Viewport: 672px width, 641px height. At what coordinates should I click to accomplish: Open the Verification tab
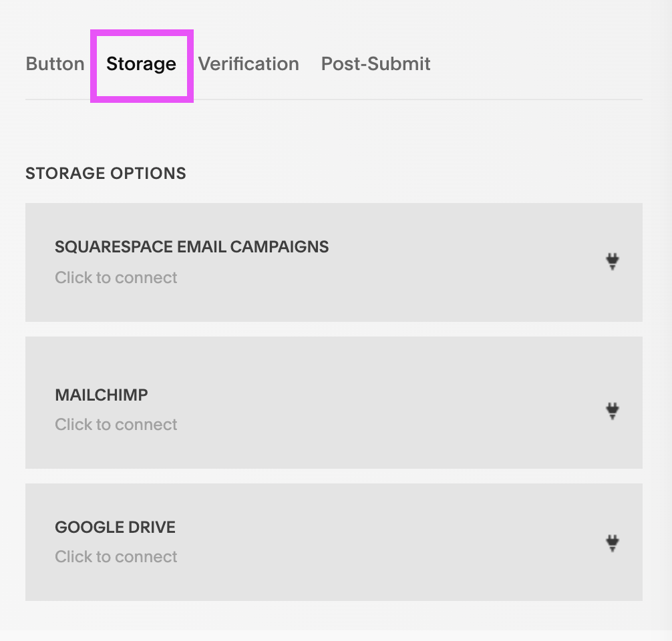click(248, 64)
